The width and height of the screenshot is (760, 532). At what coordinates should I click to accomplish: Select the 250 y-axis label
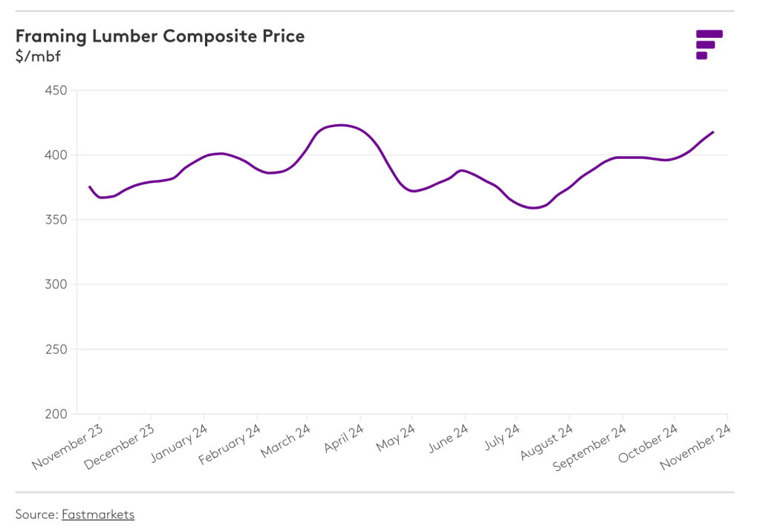pos(56,349)
